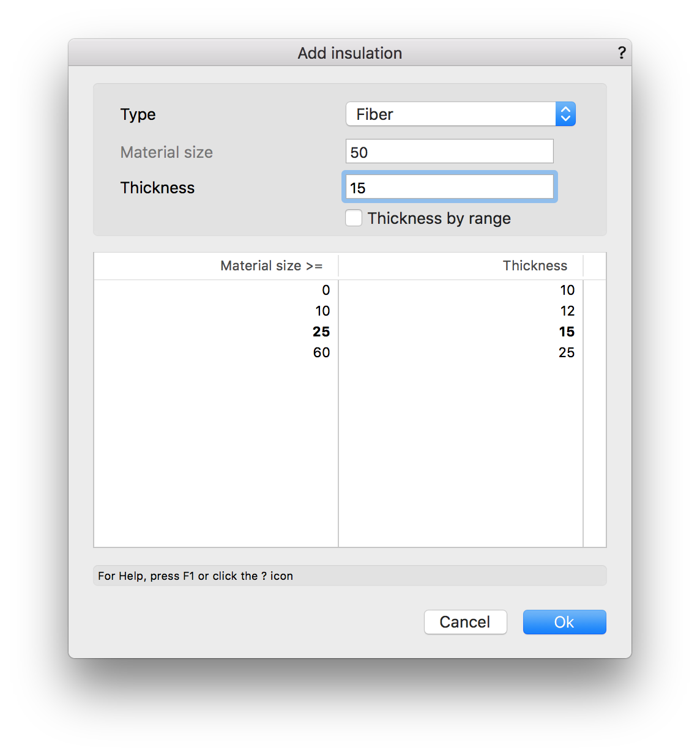Click the Thickness column header
The image size is (700, 756).
click(x=535, y=266)
